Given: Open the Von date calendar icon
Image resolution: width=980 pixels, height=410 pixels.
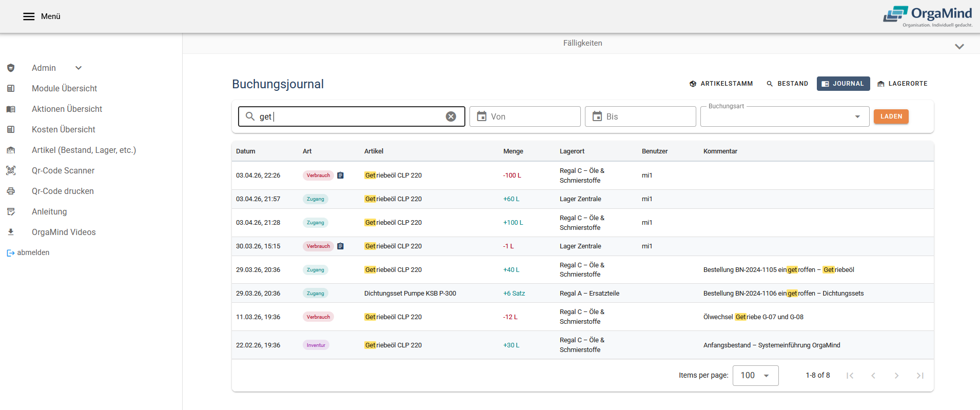Looking at the screenshot, I should (481, 116).
